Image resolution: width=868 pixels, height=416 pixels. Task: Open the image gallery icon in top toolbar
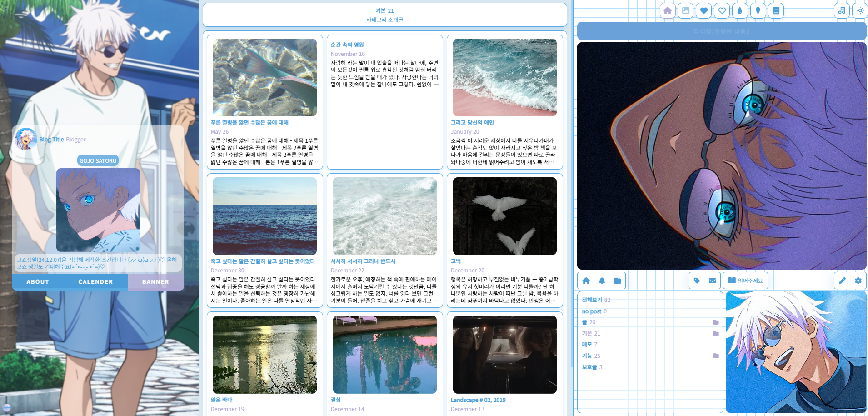(686, 10)
